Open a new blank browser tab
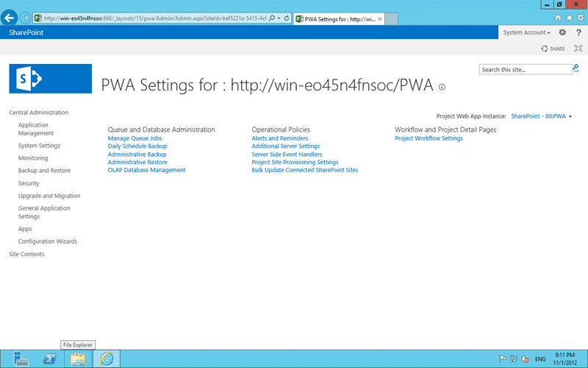588x368 pixels. (391, 19)
